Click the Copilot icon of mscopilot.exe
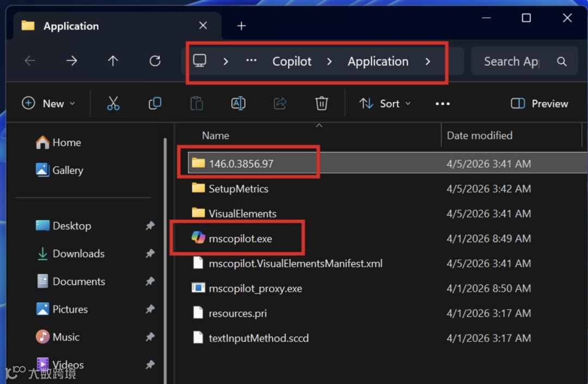The height and width of the screenshot is (384, 588). click(198, 237)
